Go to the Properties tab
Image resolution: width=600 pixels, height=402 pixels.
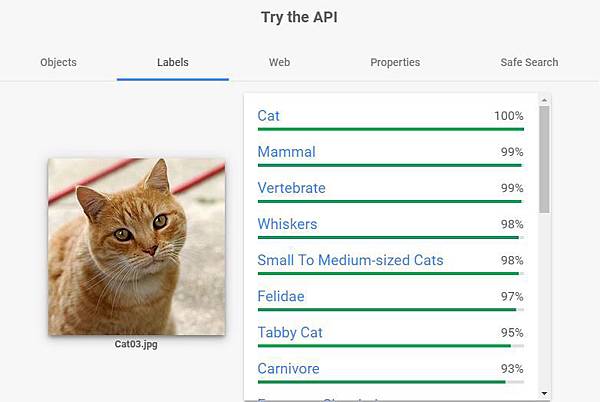pyautogui.click(x=395, y=62)
